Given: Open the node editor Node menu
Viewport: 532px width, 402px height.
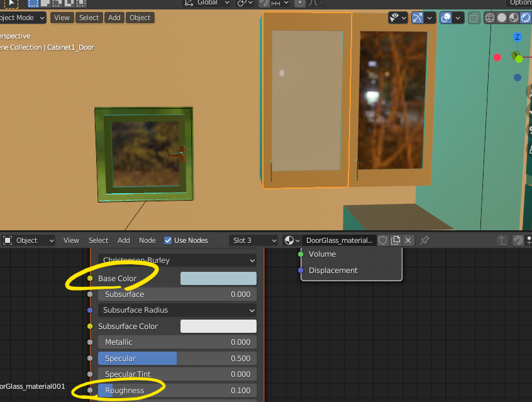Looking at the screenshot, I should [147, 240].
